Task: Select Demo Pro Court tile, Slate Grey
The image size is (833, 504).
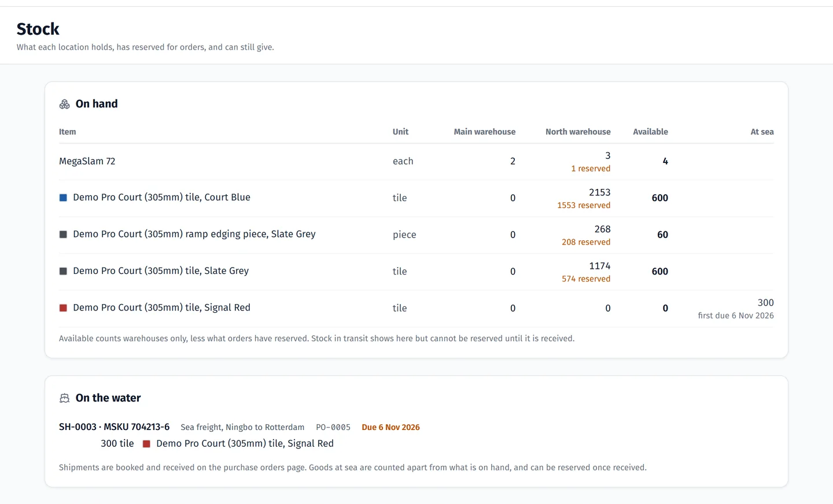Action: point(161,271)
